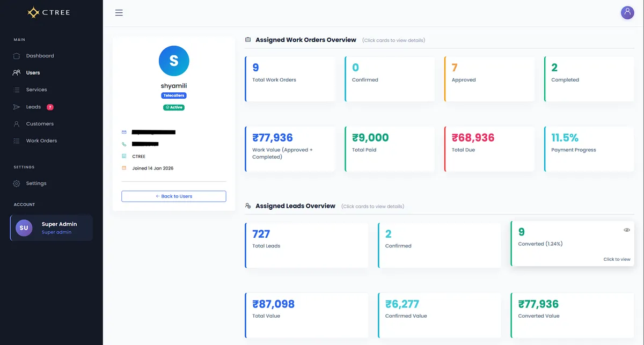644x345 pixels.
Task: Click the Work Value ₹77,936 card
Action: (x=290, y=149)
